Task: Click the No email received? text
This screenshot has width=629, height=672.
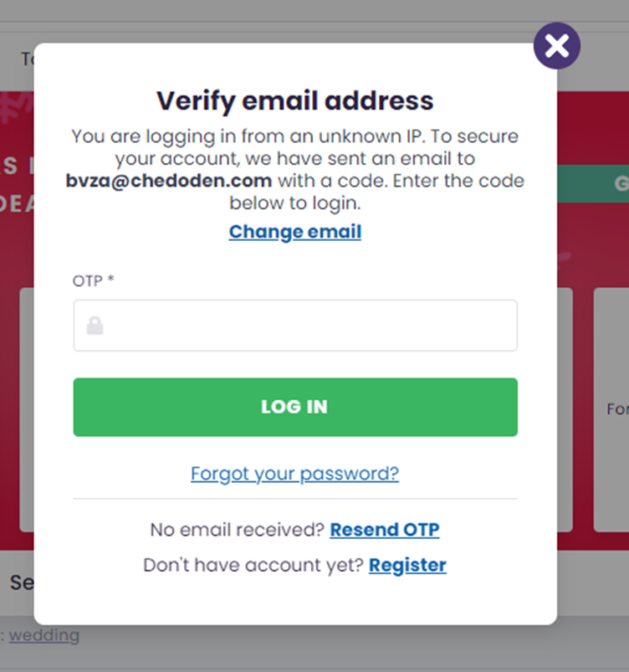Action: 237,529
